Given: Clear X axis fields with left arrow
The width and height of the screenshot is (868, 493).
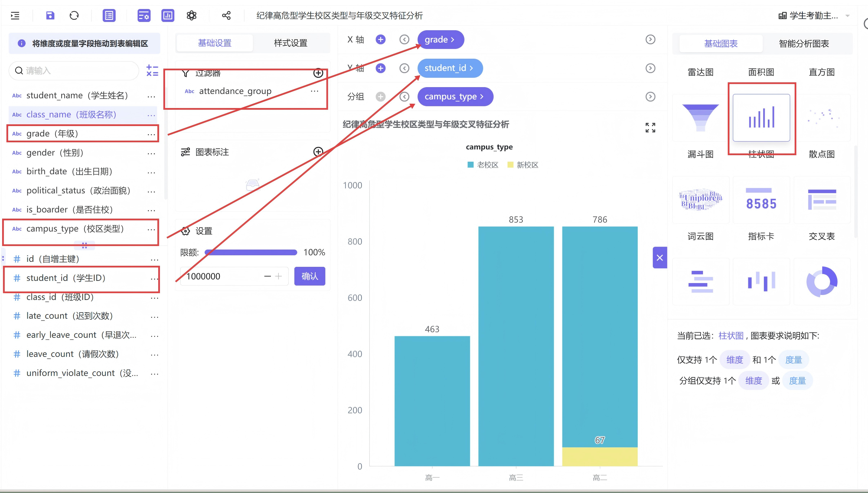Looking at the screenshot, I should click(405, 39).
